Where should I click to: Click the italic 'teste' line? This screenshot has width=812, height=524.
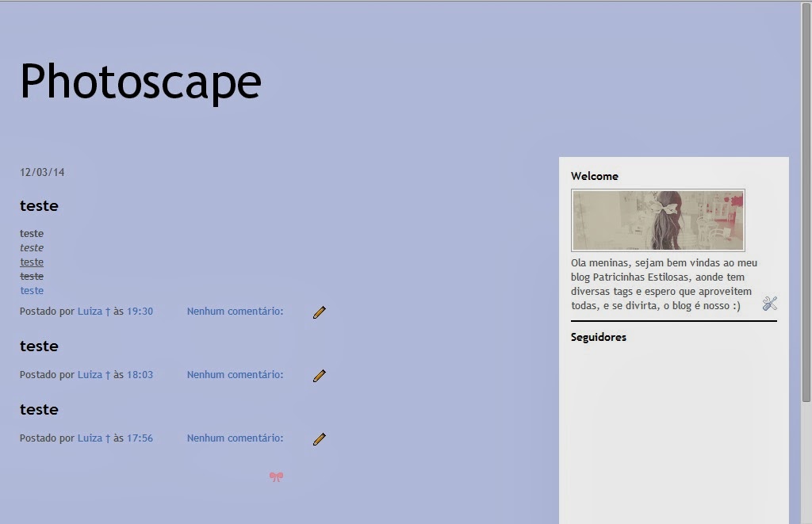[32, 247]
